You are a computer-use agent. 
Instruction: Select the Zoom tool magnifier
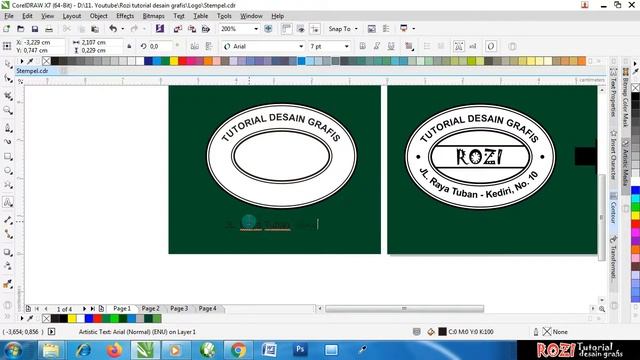8,110
